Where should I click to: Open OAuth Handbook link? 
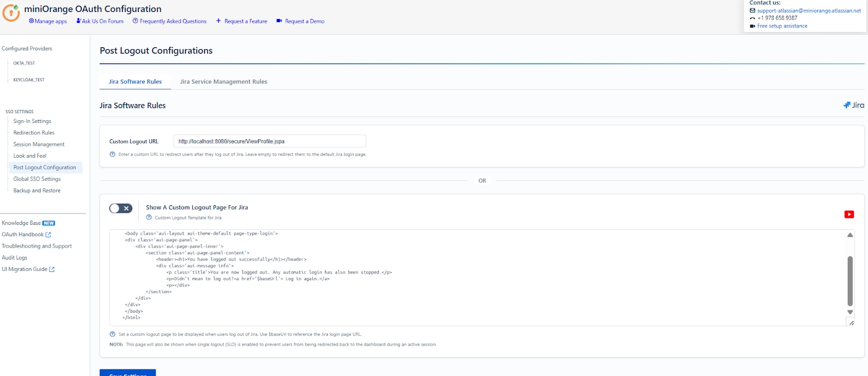(x=23, y=235)
